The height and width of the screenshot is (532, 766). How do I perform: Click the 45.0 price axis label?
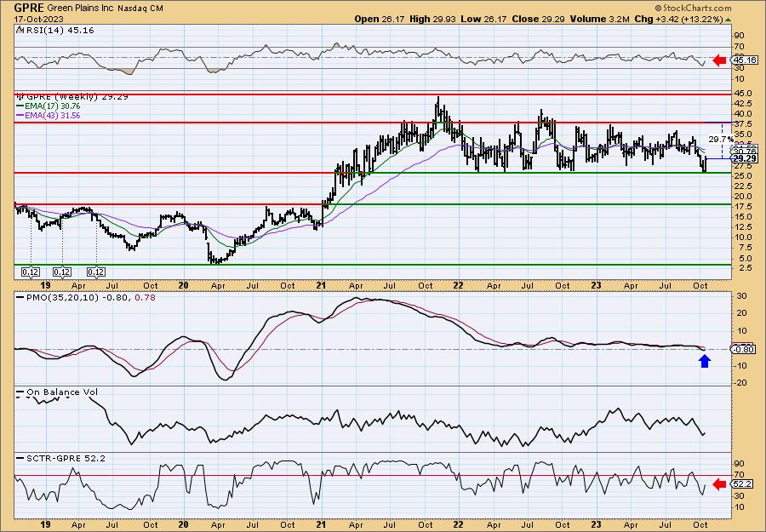743,94
